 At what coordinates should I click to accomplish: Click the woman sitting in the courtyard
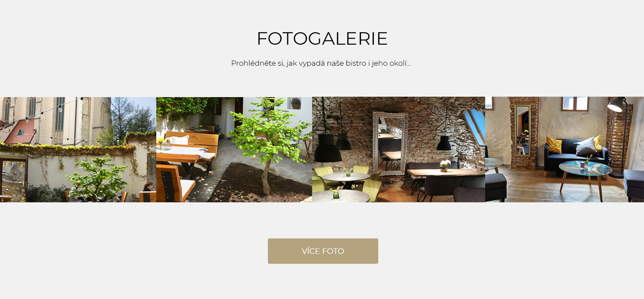(148, 187)
